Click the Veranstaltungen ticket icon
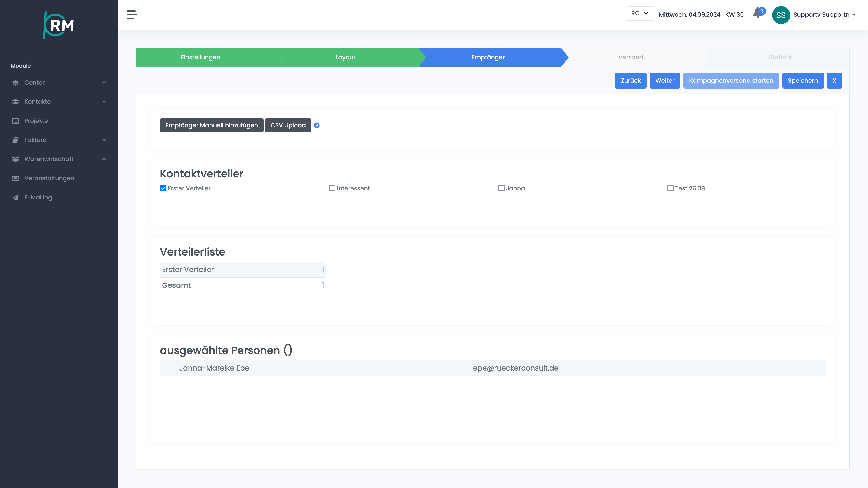This screenshot has height=488, width=868. (x=16, y=178)
